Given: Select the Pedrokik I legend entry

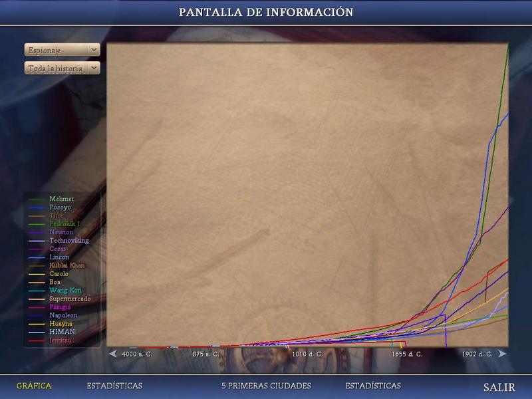Looking at the screenshot, I should tap(65, 224).
